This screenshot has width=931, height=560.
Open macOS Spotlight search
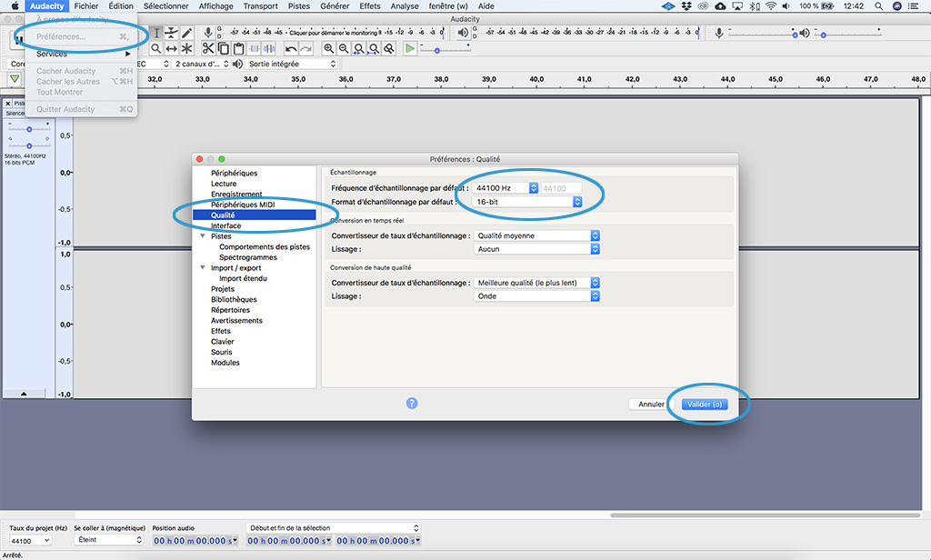click(878, 6)
